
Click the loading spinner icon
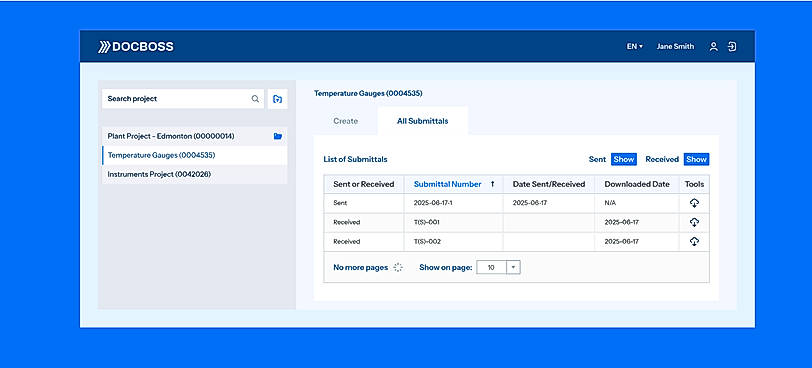pos(398,268)
